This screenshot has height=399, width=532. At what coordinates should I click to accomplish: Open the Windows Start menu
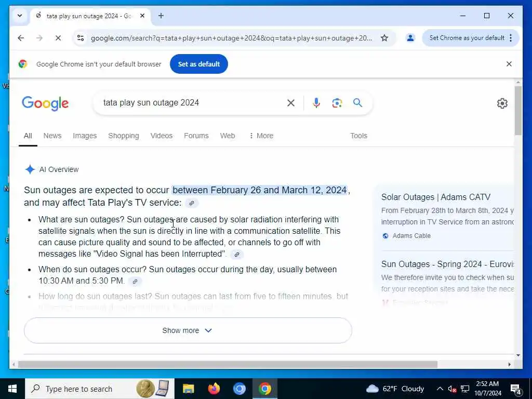coord(12,389)
